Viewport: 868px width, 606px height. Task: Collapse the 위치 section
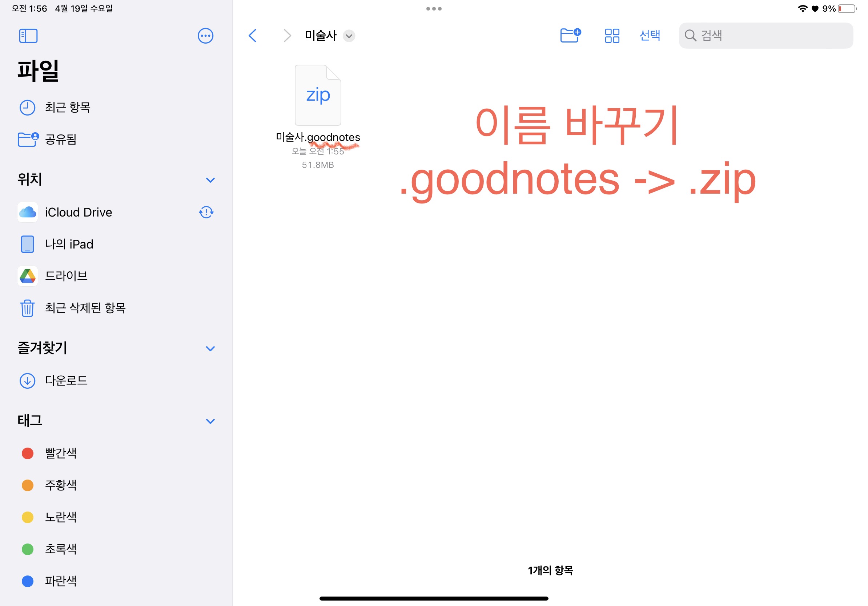[x=210, y=180]
